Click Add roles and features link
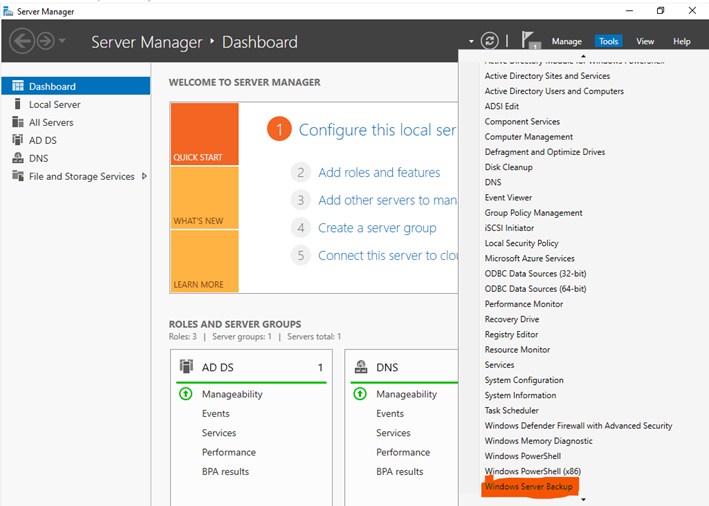 coord(378,172)
